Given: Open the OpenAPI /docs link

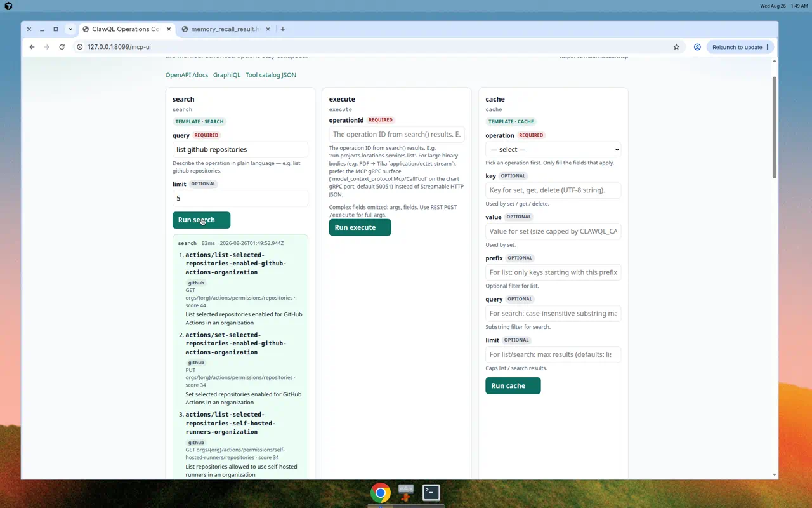Looking at the screenshot, I should coord(187,75).
